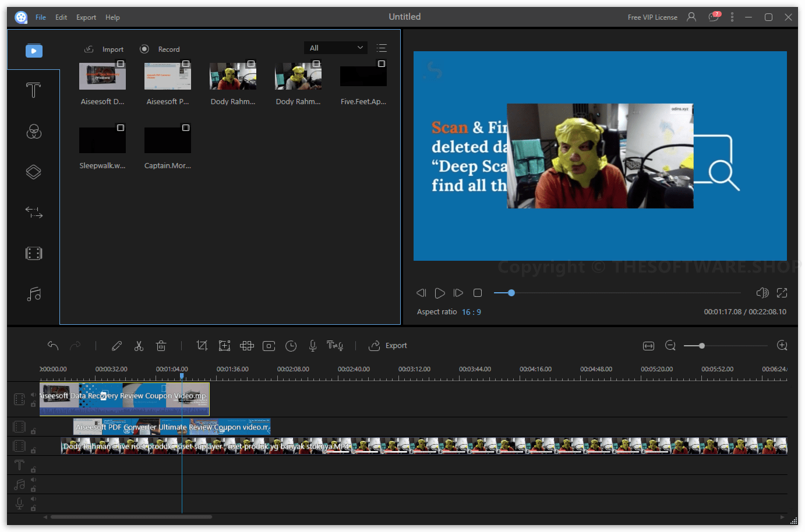Mute the voice-over track
805x532 pixels.
[33, 499]
